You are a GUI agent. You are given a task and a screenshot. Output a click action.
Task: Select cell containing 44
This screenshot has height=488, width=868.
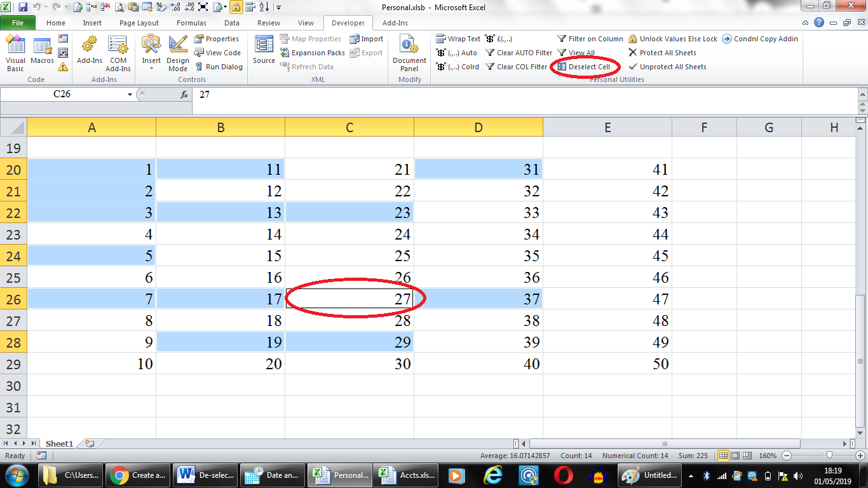coord(607,234)
